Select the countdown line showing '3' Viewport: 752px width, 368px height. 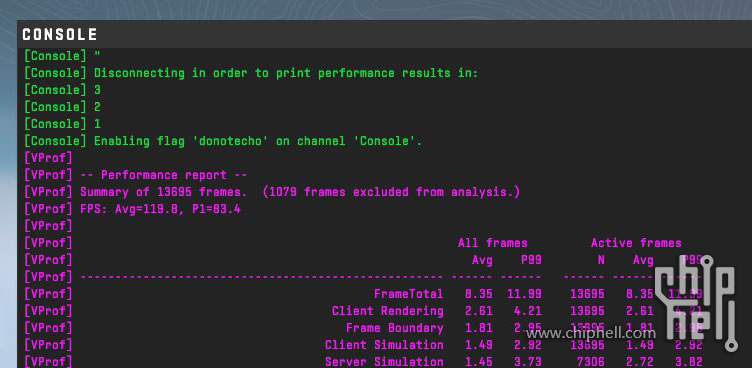click(x=62, y=90)
